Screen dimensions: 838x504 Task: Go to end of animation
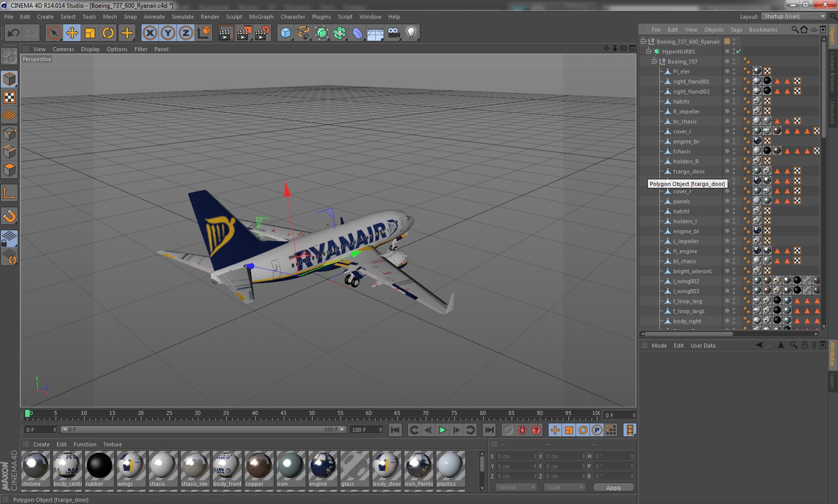coord(489,430)
